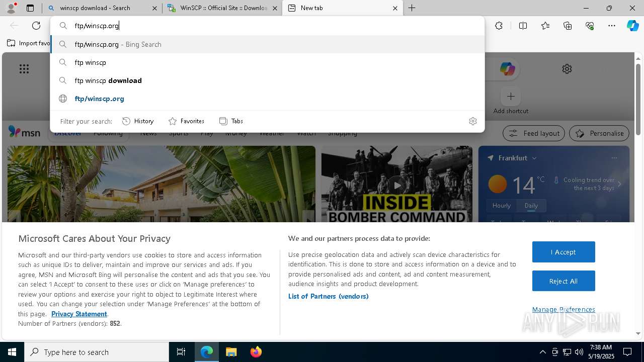Open the clock and date in taskbar
The width and height of the screenshot is (644, 362).
tap(601, 352)
